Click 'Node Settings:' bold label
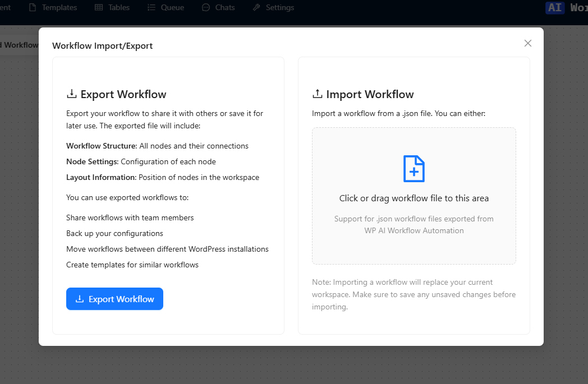This screenshot has width=588, height=384. [x=92, y=161]
